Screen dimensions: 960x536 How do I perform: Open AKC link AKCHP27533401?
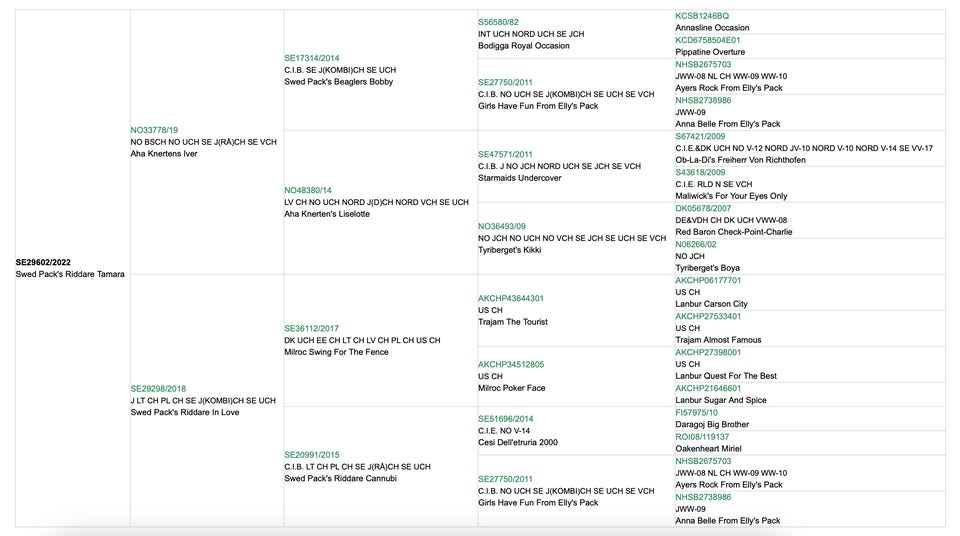click(708, 316)
